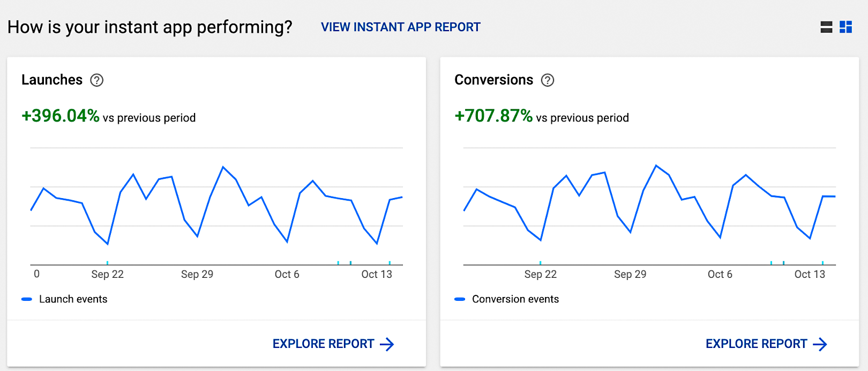The width and height of the screenshot is (868, 371).
Task: Click Explore Report in the Conversions card
Action: 766,344
